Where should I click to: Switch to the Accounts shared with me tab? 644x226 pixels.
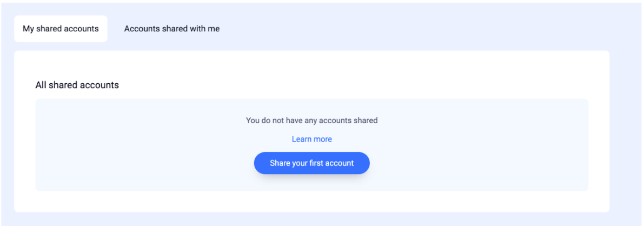(171, 29)
